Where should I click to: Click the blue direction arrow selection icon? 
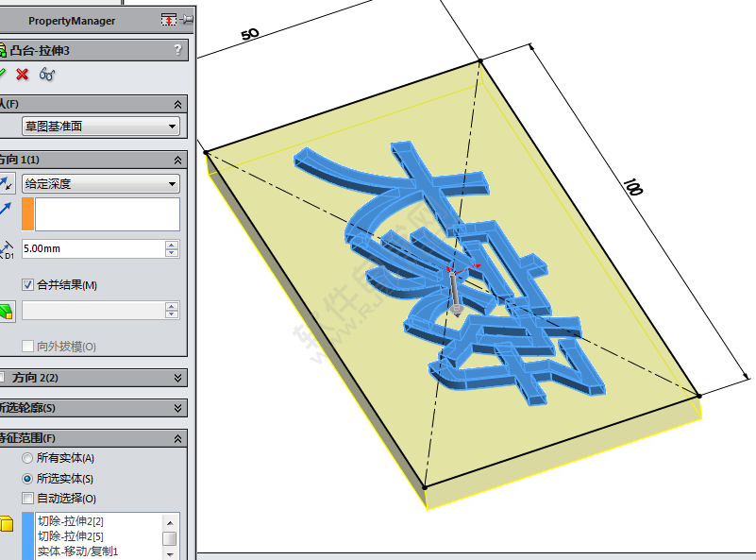click(x=6, y=208)
